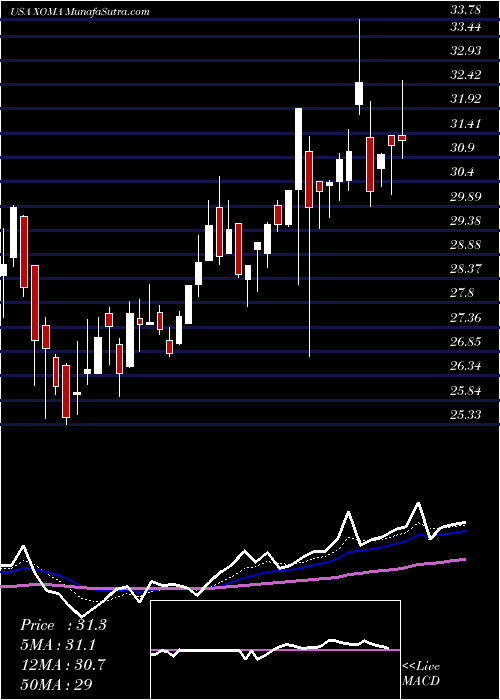Click the USA XOMA MunafaSutra.com title text
The height and width of the screenshot is (700, 500).
[81, 12]
